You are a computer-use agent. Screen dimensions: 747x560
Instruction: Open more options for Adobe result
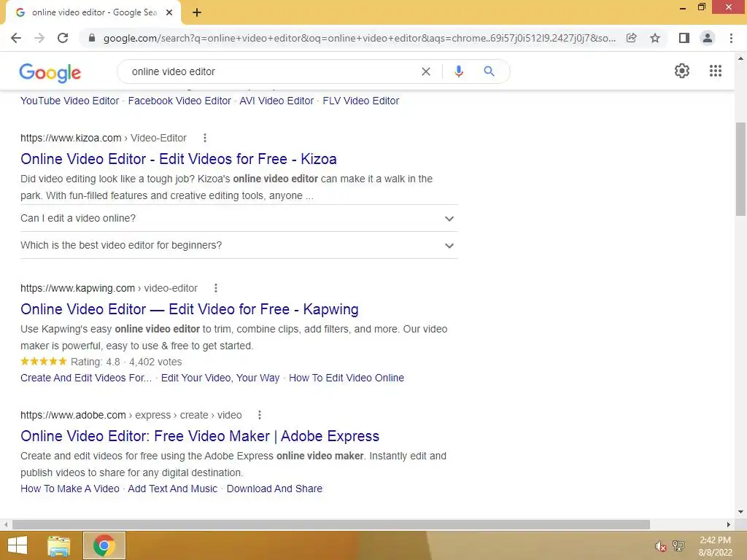click(x=260, y=415)
